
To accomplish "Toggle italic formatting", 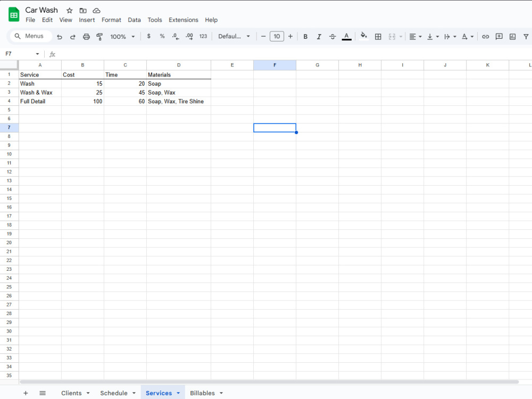I will (319, 37).
